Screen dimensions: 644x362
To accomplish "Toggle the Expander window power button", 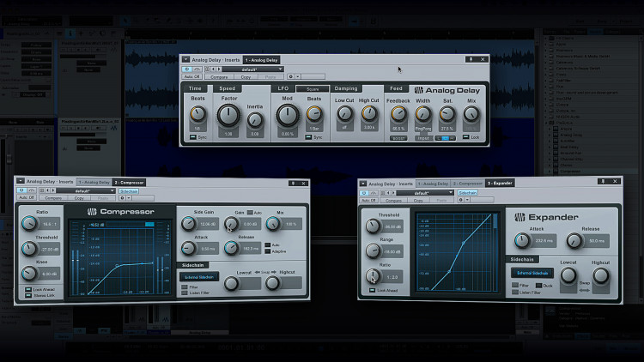I will [363, 193].
